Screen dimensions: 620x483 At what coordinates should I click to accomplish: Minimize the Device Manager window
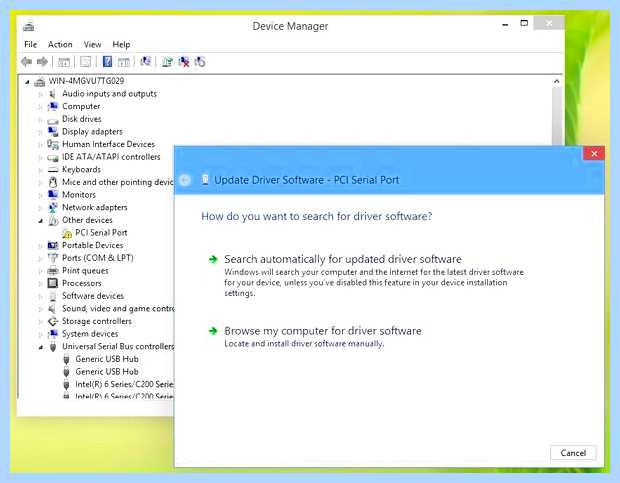click(505, 24)
